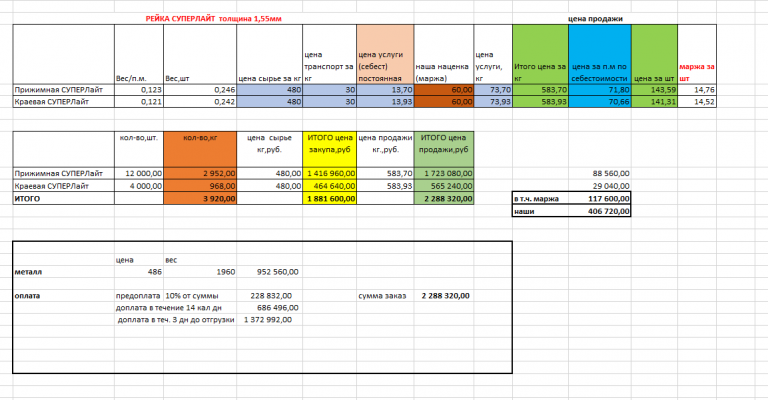Select the 'Вес,шт' column header
Viewport: 768px width, 400px height.
tap(200, 54)
